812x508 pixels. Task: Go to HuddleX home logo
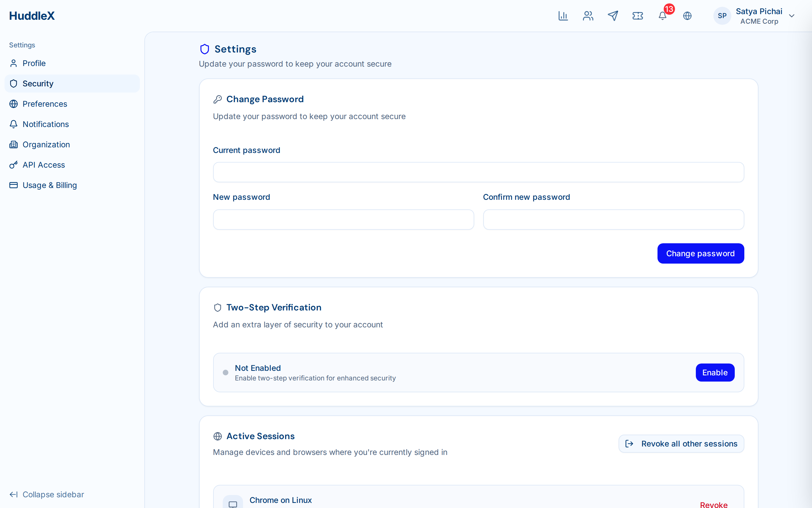tap(32, 16)
